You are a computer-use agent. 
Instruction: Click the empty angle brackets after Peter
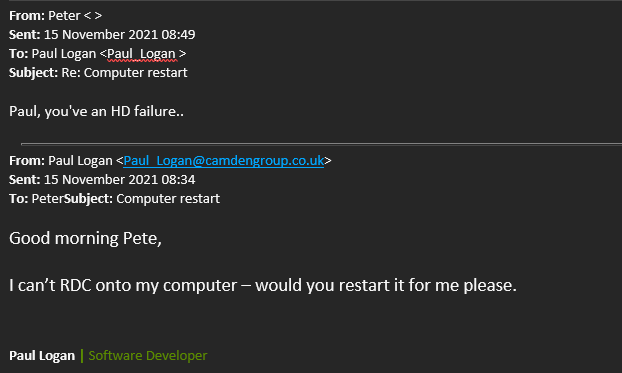[x=93, y=16]
